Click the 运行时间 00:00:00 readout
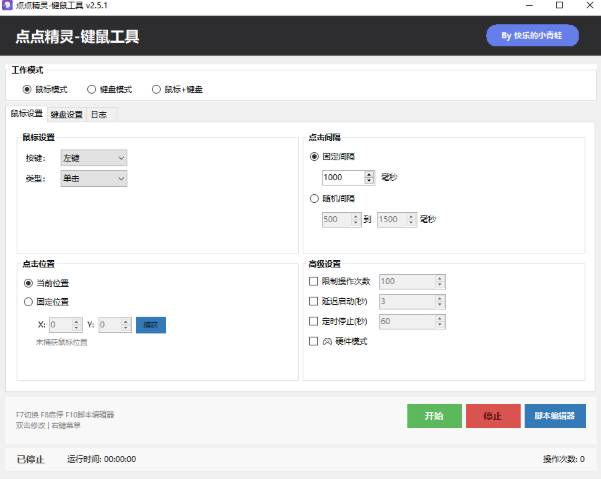Image resolution: width=601 pixels, height=479 pixels. point(102,459)
